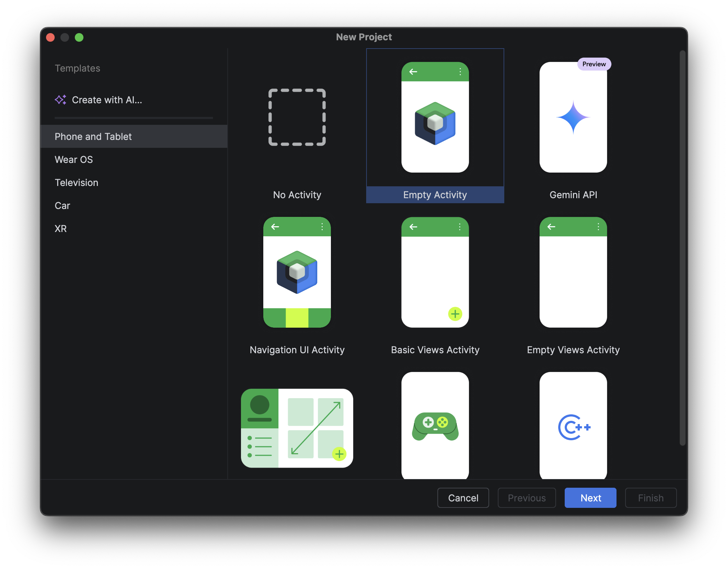Choose the C++ native template
The width and height of the screenshot is (728, 569).
tap(573, 425)
